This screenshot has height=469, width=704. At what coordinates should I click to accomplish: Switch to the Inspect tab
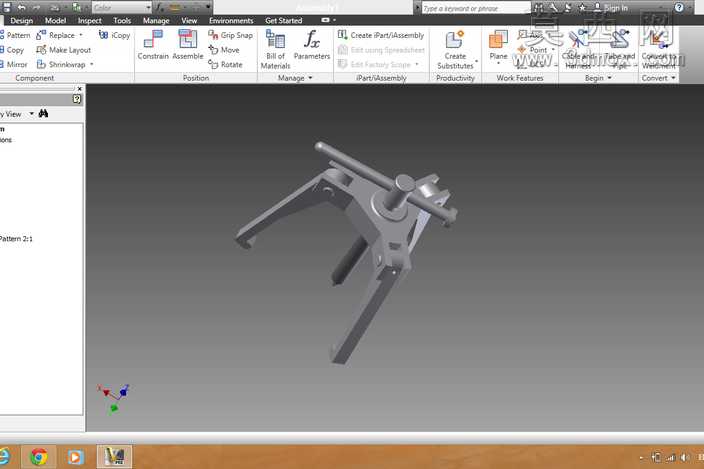click(x=89, y=21)
